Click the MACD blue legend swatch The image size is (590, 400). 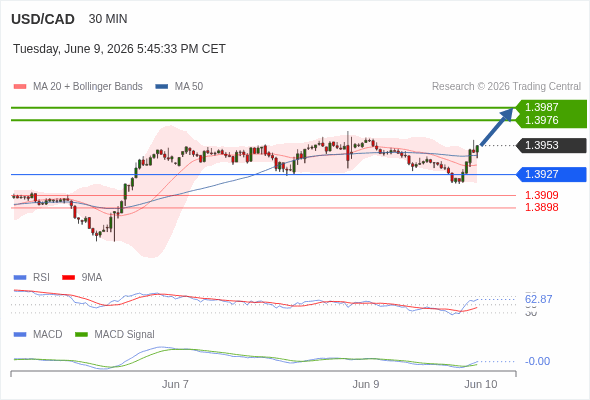click(20, 335)
